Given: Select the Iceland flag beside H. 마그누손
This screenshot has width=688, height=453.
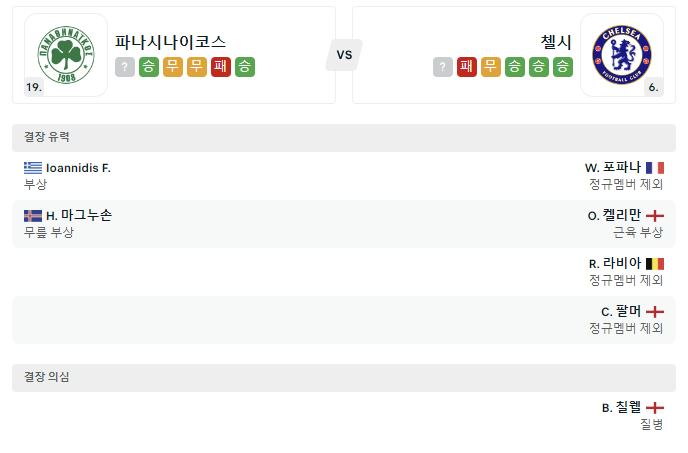Looking at the screenshot, I should click(x=33, y=216).
